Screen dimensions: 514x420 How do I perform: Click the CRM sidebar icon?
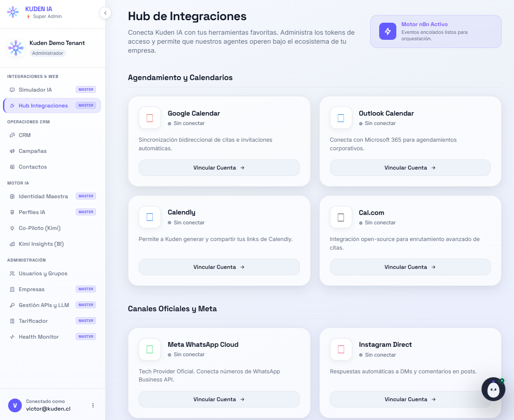12,135
